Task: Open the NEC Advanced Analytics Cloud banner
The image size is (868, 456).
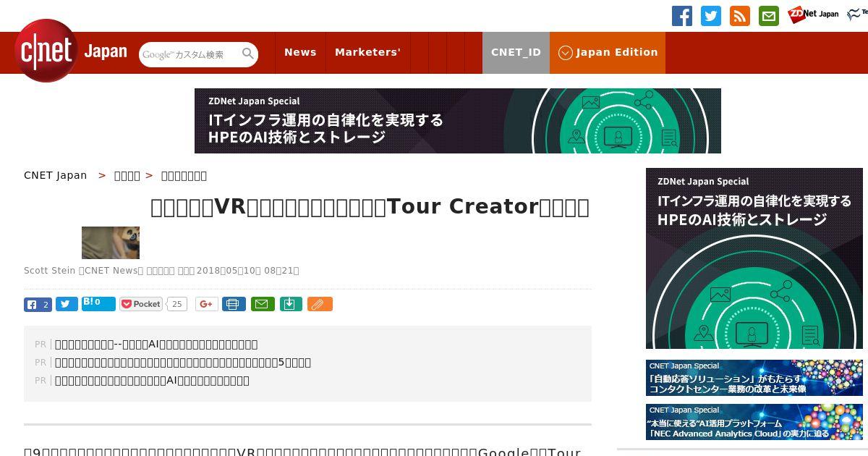Action: 754,422
